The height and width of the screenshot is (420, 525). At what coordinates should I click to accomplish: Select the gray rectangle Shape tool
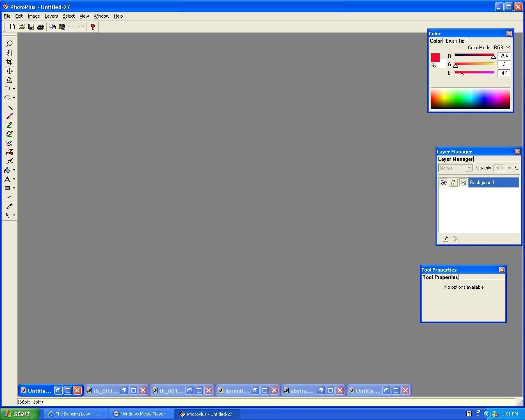click(x=7, y=188)
